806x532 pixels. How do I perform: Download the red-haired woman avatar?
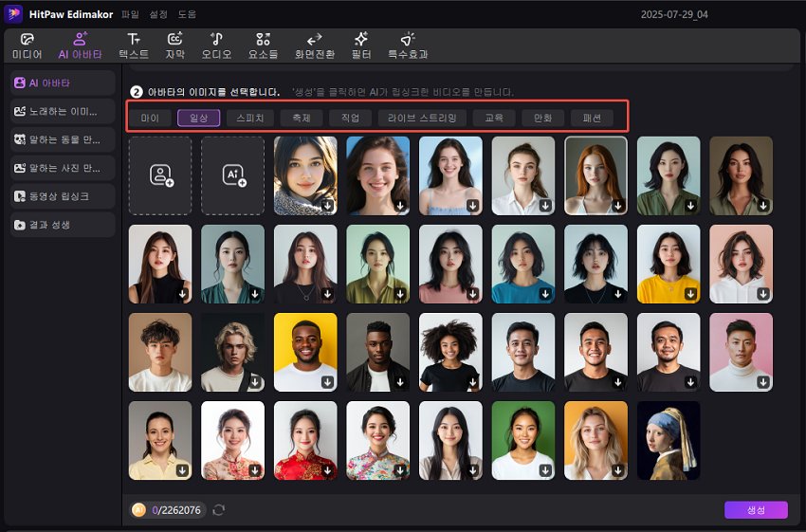click(x=618, y=206)
